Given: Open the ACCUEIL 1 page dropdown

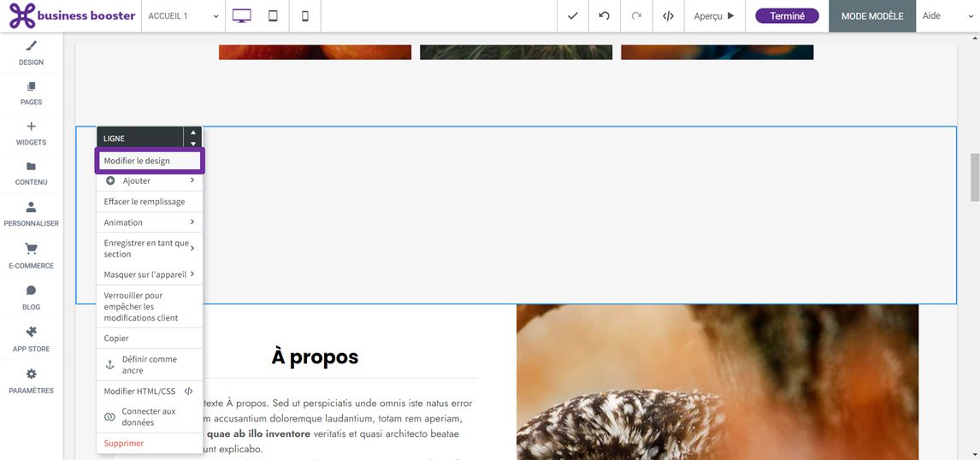Looking at the screenshot, I should point(184,16).
